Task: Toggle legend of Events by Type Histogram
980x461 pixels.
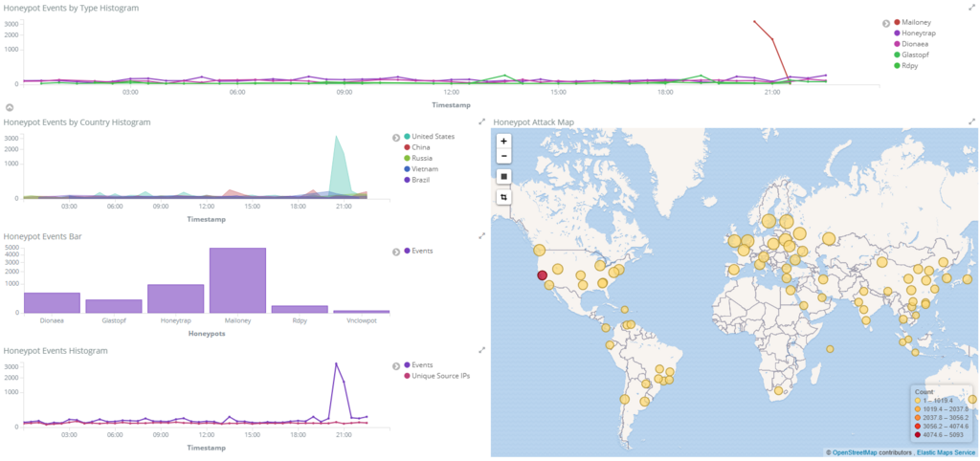Action: tap(885, 23)
